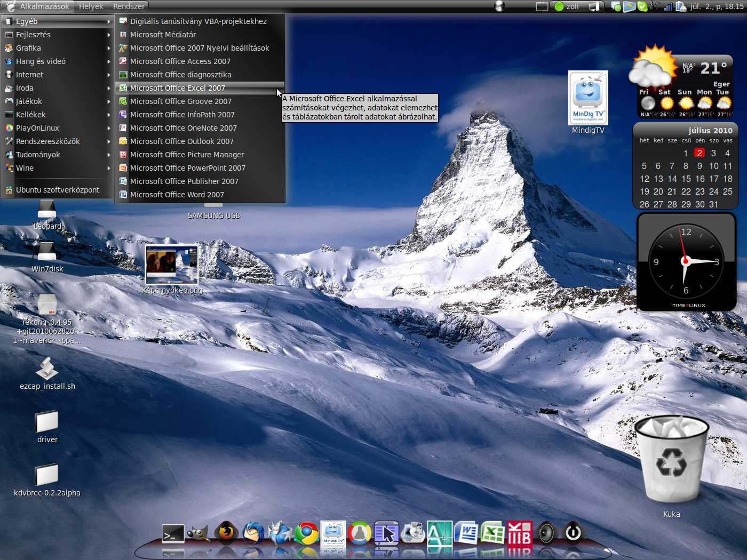Expand the Internet submenu

coord(58,75)
